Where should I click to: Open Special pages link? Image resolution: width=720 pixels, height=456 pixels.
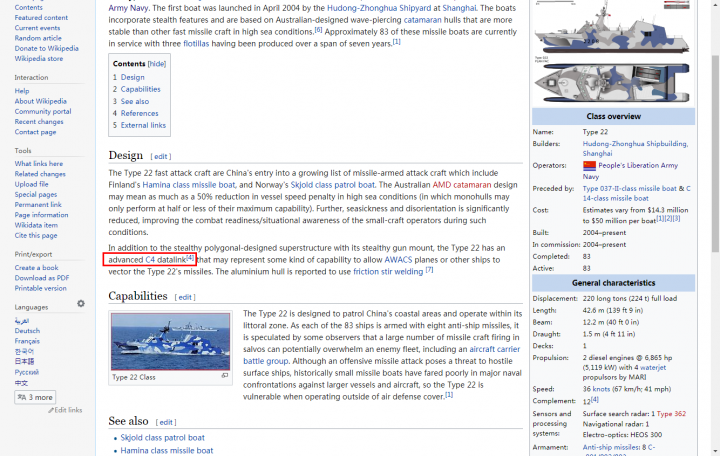click(35, 194)
